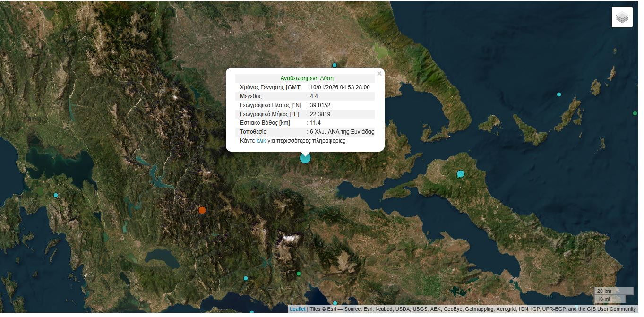Open the map layers control

[x=622, y=17]
